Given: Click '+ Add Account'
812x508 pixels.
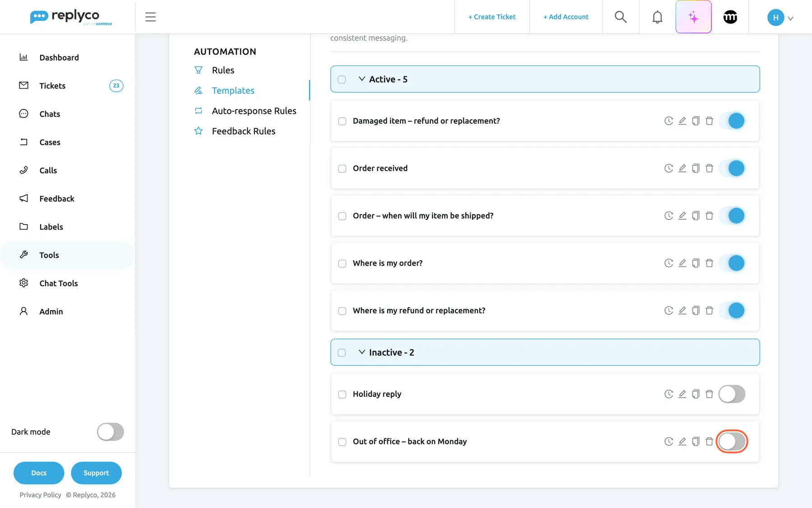Looking at the screenshot, I should [x=566, y=17].
